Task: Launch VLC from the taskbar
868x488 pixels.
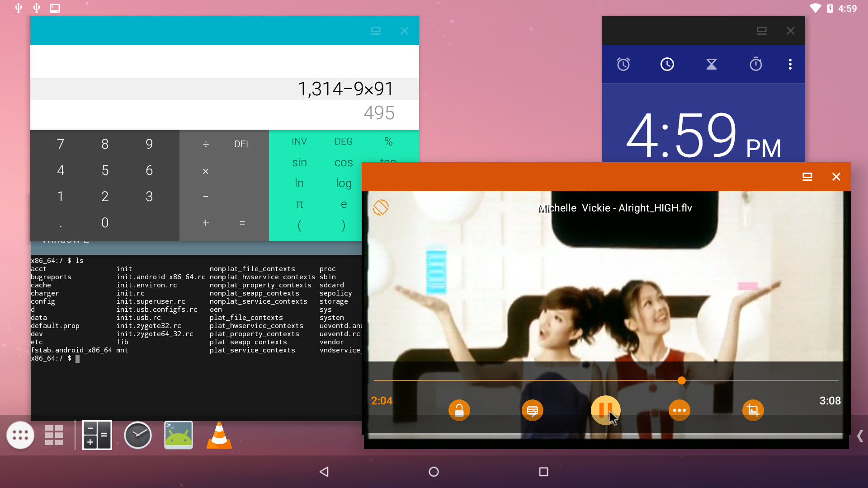Action: coord(219,435)
